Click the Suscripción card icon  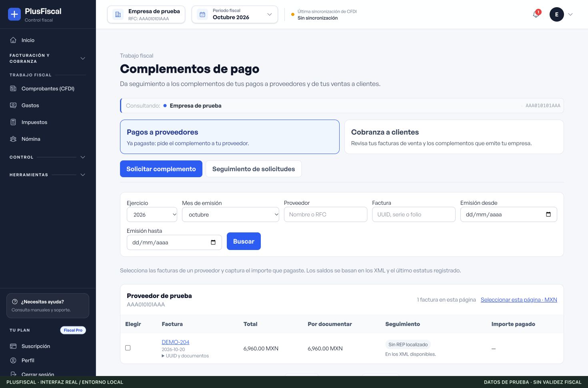[x=13, y=346]
